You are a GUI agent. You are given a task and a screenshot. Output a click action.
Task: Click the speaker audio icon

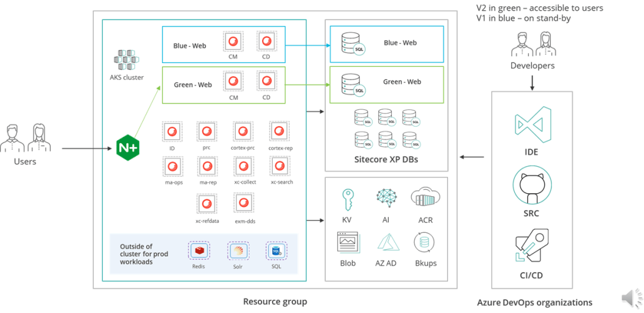pyautogui.click(x=629, y=298)
